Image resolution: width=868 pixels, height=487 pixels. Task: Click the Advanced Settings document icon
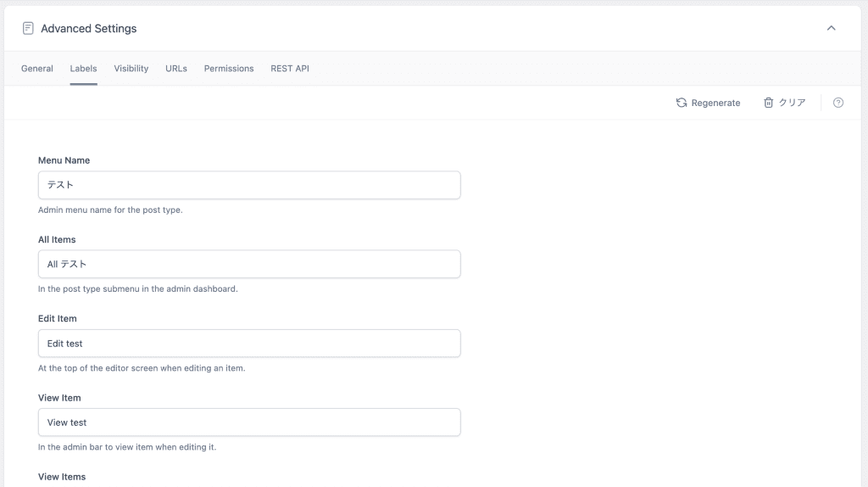[28, 28]
